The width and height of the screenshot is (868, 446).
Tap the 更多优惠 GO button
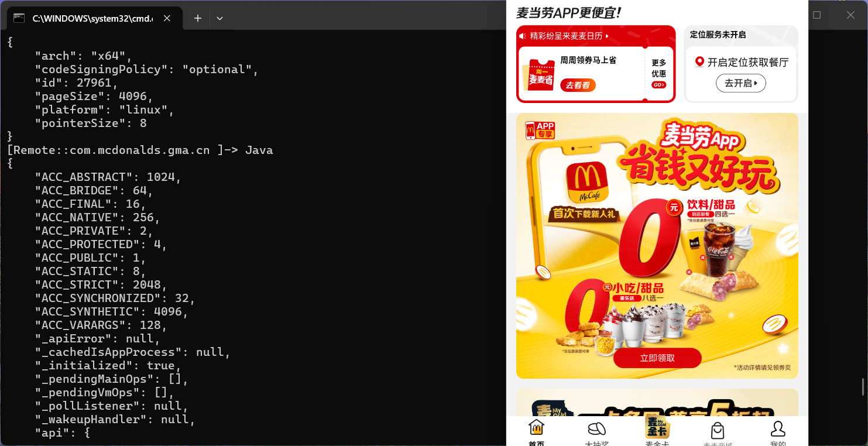click(658, 85)
